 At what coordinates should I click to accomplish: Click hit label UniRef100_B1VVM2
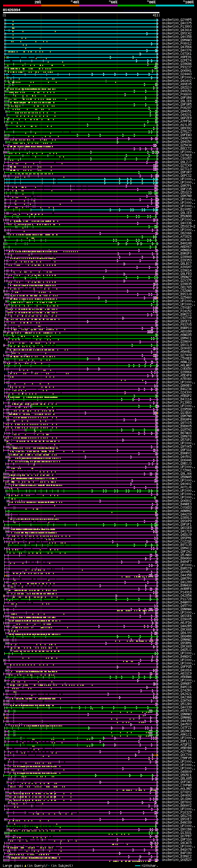pyautogui.click(x=177, y=210)
